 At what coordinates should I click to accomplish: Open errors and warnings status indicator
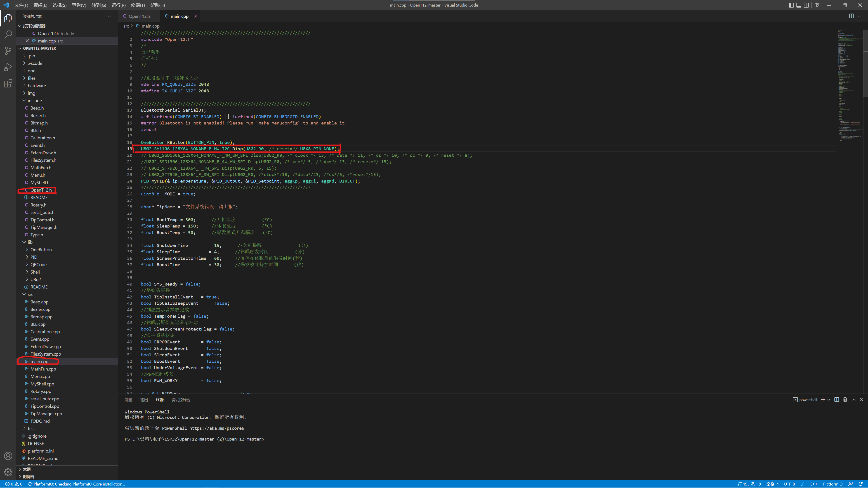pyautogui.click(x=14, y=484)
